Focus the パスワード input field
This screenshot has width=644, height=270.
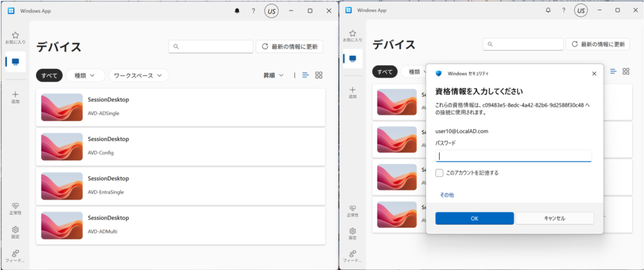point(513,156)
